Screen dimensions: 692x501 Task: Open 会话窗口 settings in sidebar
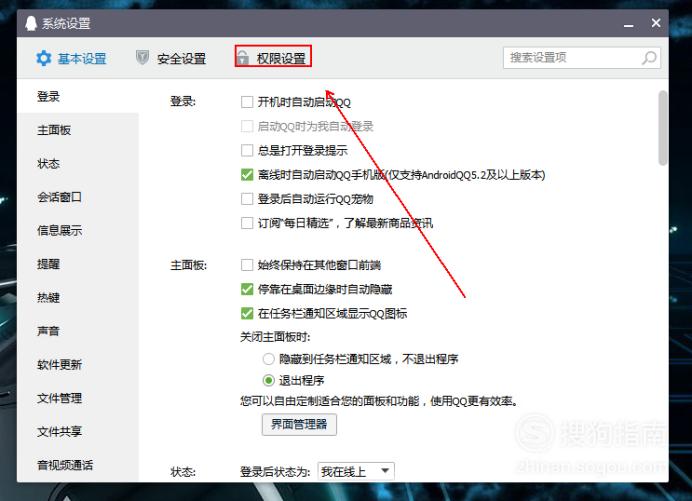point(78,197)
